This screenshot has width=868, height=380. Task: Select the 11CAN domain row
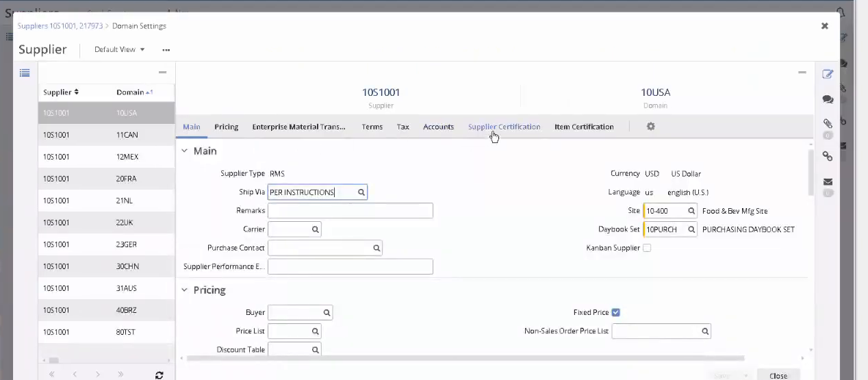pyautogui.click(x=106, y=135)
